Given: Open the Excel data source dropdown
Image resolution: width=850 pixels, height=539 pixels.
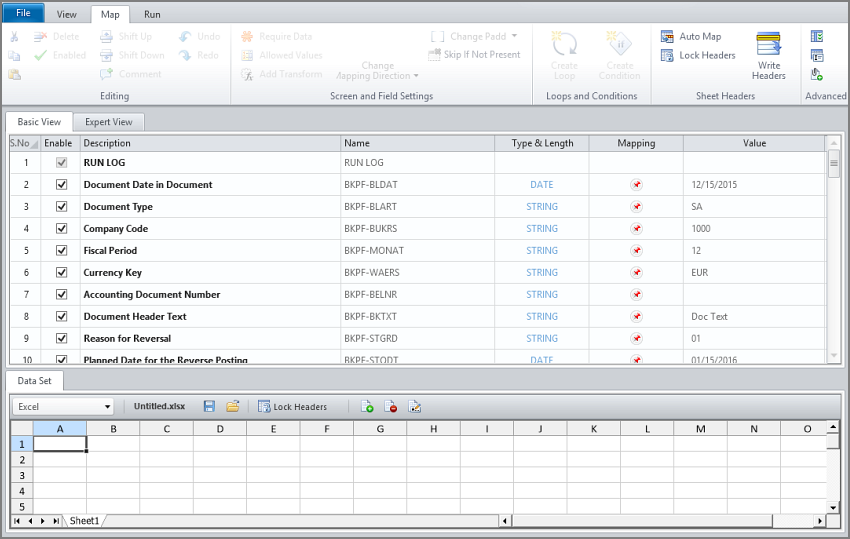Looking at the screenshot, I should [107, 407].
